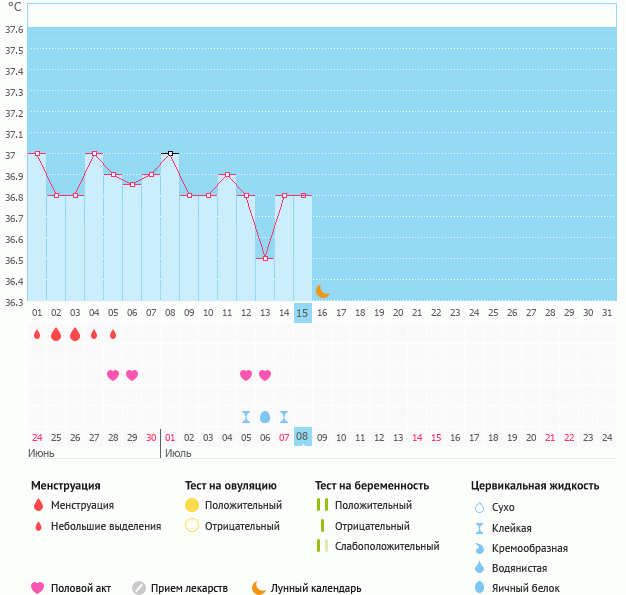Click the highlighted date 08 in July

pyautogui.click(x=302, y=437)
